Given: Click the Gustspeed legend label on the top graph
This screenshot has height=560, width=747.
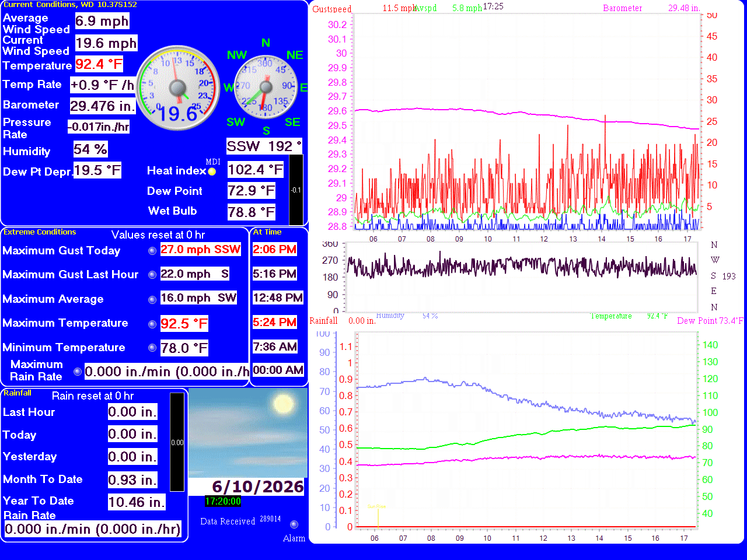Looking at the screenshot, I should [332, 9].
